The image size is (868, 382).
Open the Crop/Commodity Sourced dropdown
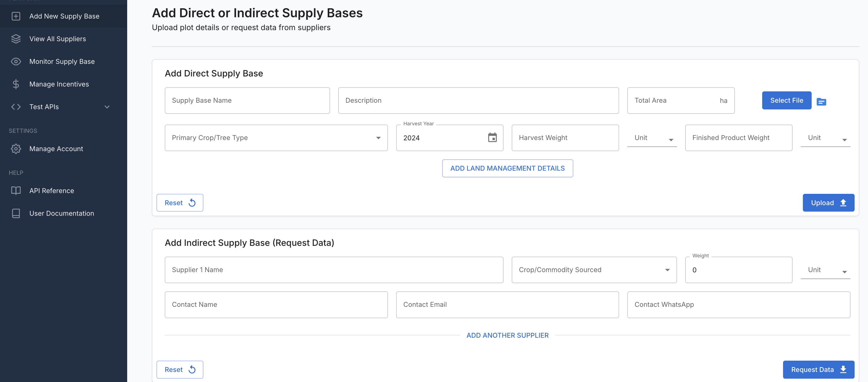pos(594,270)
